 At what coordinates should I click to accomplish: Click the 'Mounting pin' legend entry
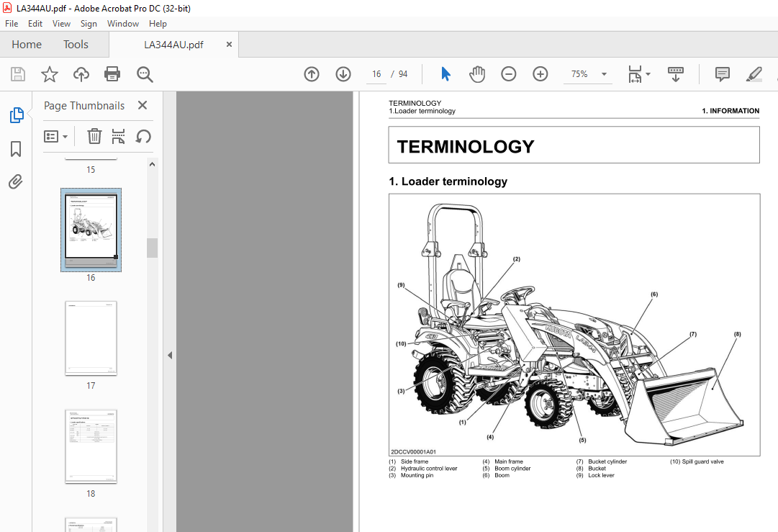(x=417, y=475)
